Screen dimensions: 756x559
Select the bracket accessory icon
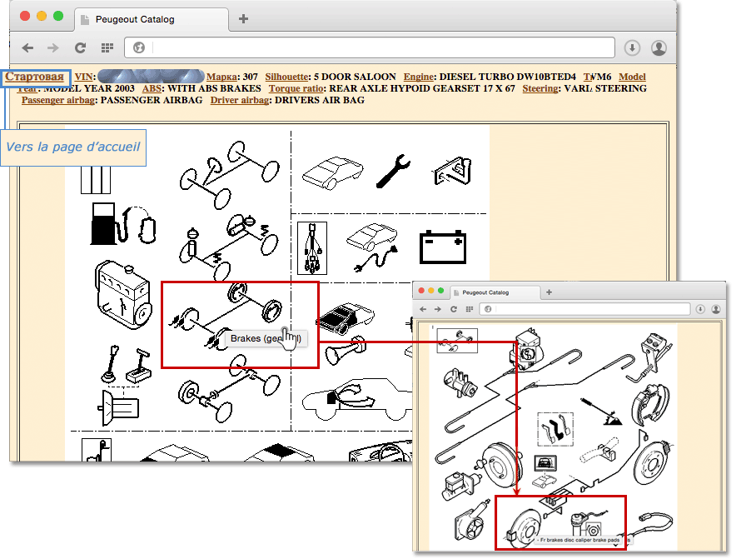pos(452,171)
